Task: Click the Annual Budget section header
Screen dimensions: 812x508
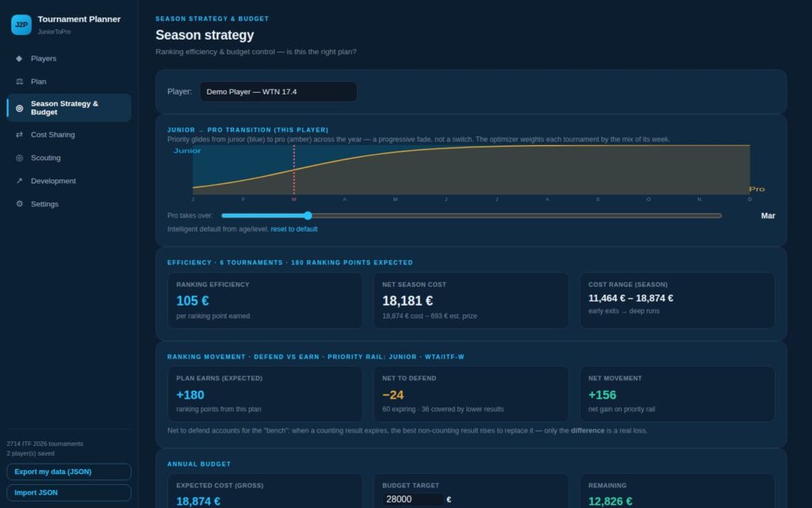Action: coord(199,464)
